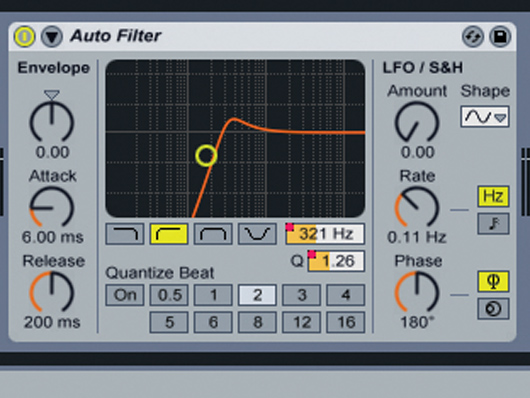Click the LFO Amount 0.00 value
The height and width of the screenshot is (398, 530).
coord(417,152)
